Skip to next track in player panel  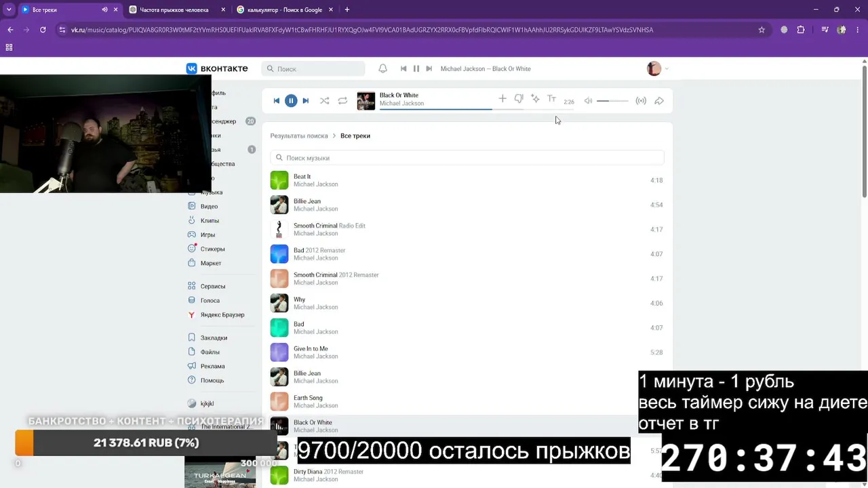(x=305, y=101)
